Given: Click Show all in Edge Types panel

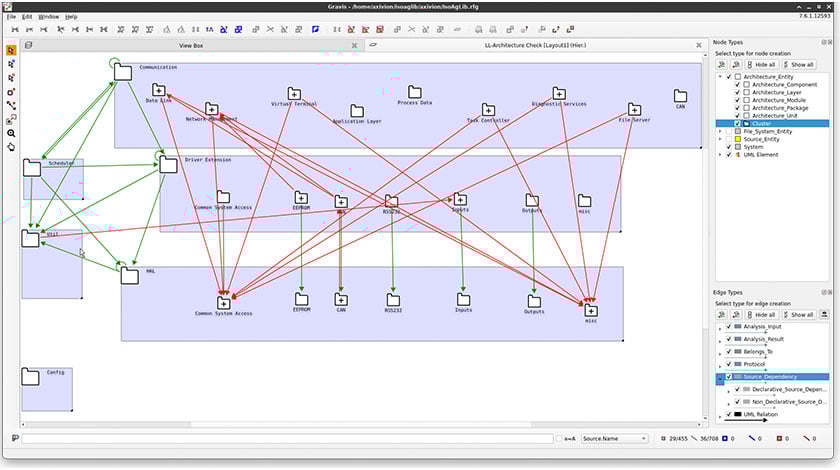Looking at the screenshot, I should tap(799, 314).
